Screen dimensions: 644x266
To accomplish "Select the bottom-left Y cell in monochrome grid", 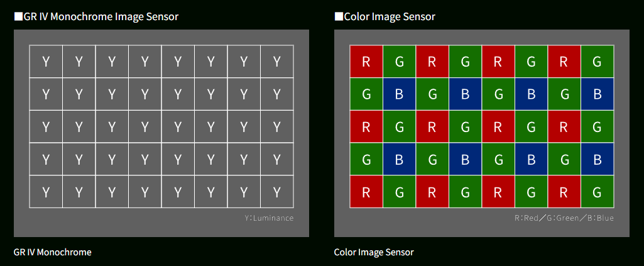I will (46, 191).
